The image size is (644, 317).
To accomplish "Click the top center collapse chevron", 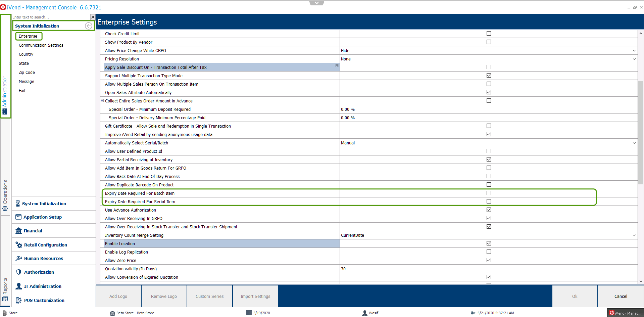I will (316, 3).
